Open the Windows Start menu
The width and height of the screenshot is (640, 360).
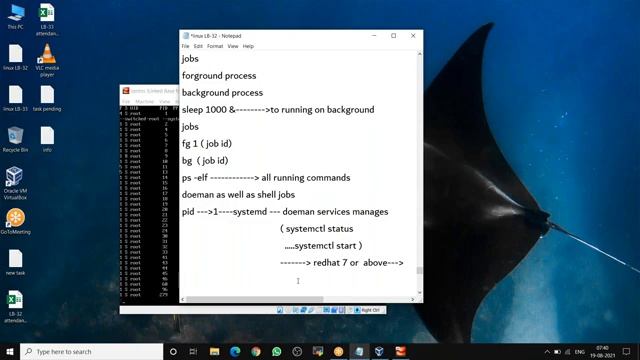[10, 351]
